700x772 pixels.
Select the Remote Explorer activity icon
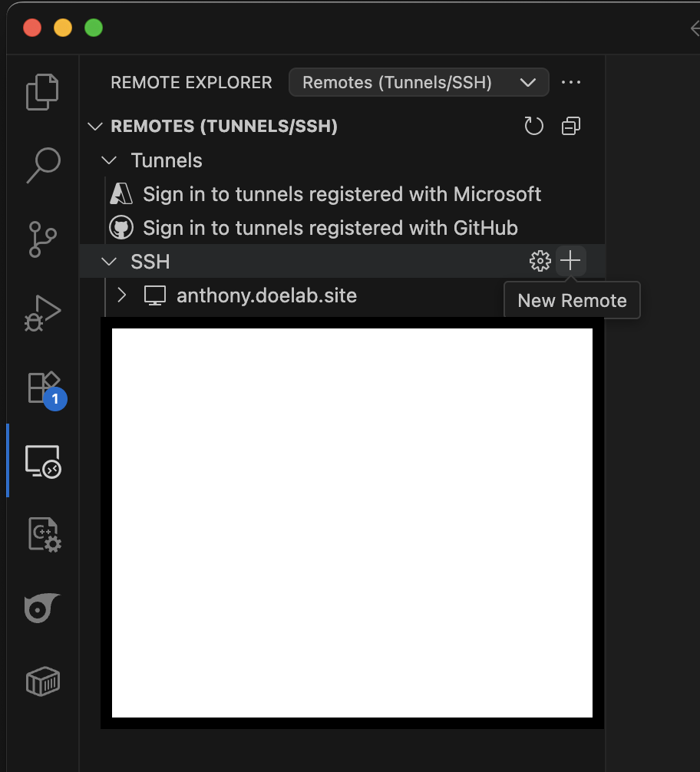click(43, 461)
